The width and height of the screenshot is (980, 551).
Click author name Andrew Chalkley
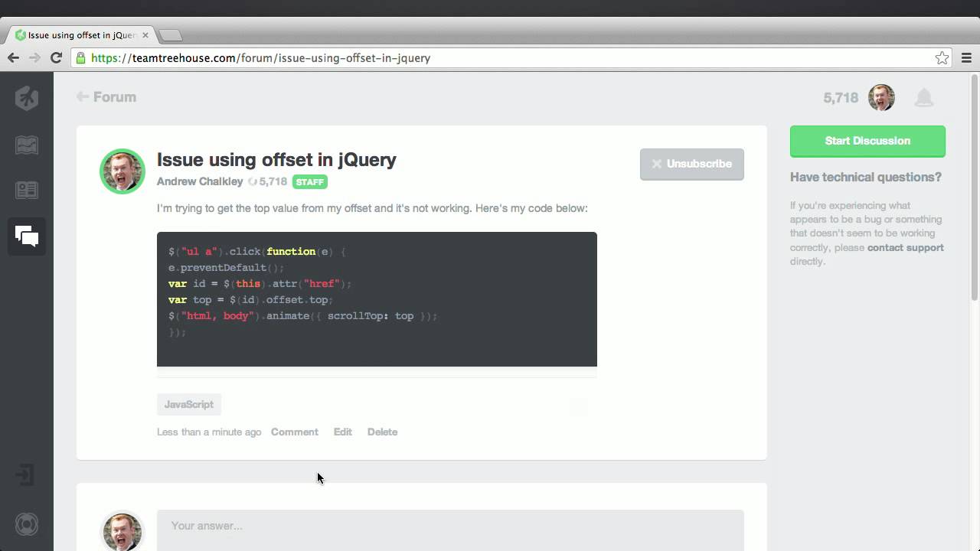(x=199, y=181)
